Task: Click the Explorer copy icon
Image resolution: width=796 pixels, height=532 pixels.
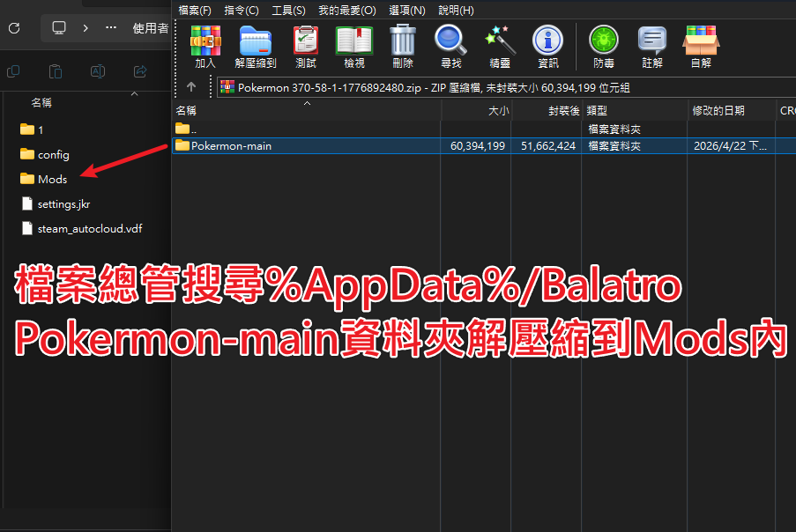Action: (x=13, y=71)
